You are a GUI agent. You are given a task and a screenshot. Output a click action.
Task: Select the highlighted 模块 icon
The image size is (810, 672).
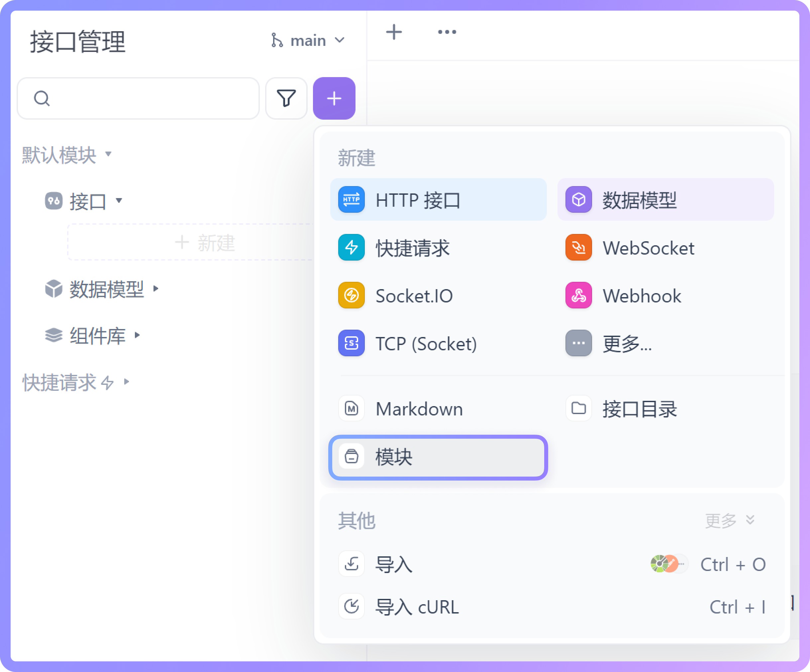(x=352, y=456)
